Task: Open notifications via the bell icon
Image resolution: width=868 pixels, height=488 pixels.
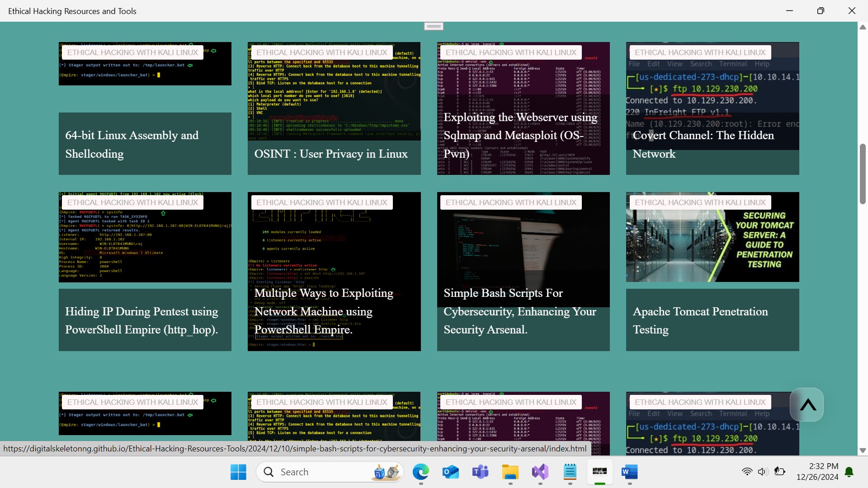Action: (849, 472)
